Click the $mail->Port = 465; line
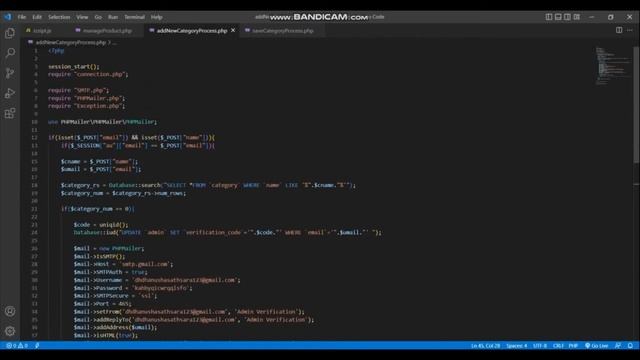 [x=102, y=304]
